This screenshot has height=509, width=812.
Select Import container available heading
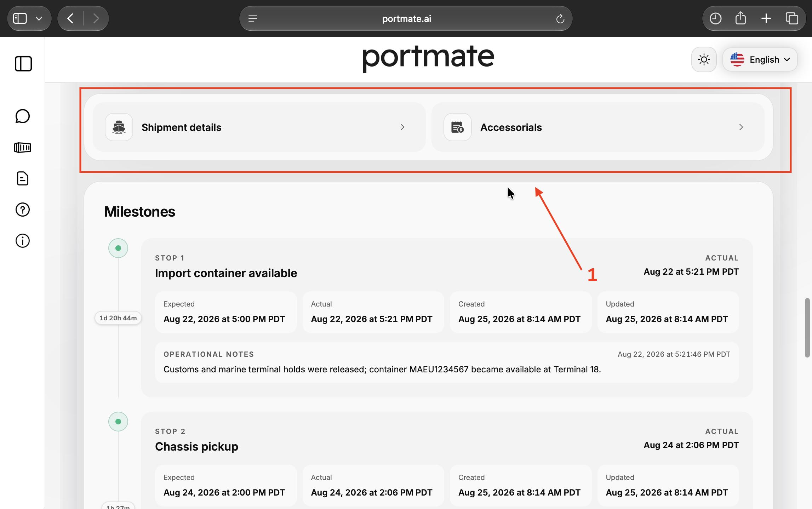coord(226,273)
